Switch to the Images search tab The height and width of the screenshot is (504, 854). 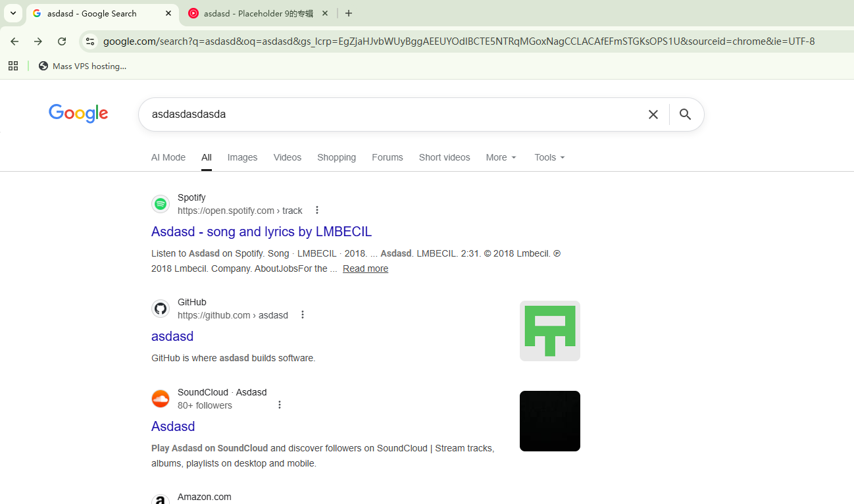pos(242,157)
